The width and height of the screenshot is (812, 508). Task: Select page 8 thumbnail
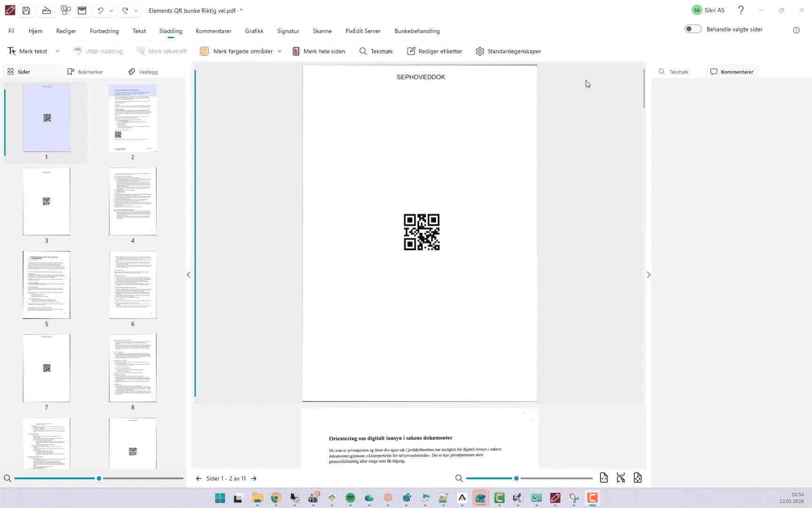133,368
